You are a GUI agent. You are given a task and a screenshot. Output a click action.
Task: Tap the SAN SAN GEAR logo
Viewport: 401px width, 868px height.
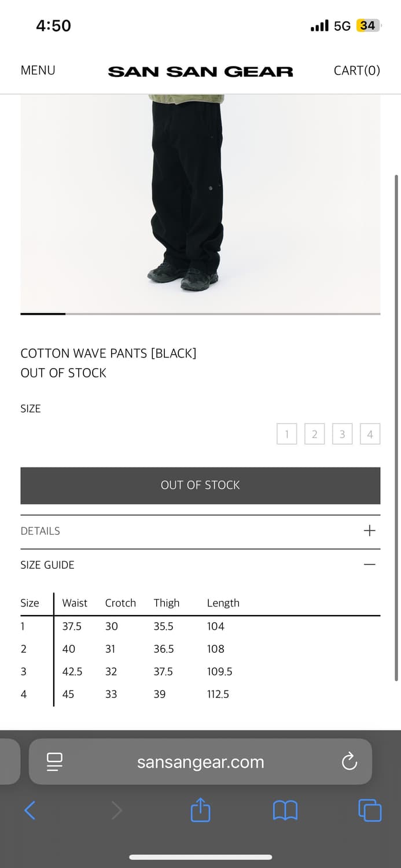coord(200,71)
